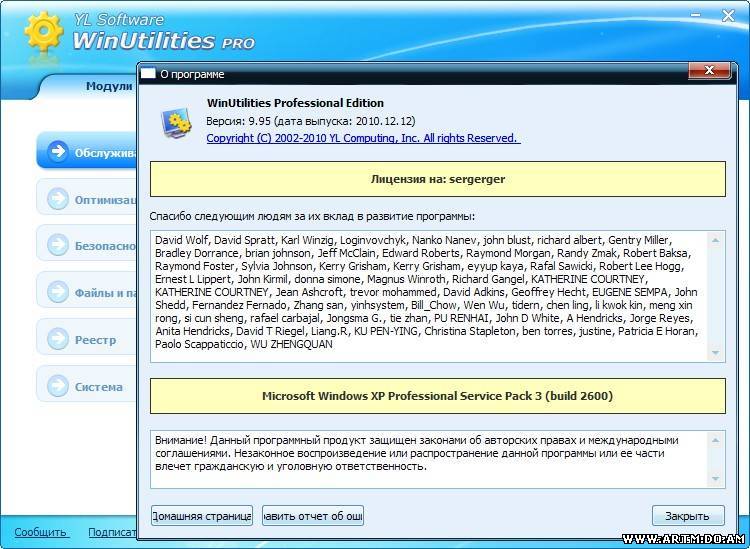Click copyright warning box scroll up arrow
The image size is (750, 549).
tap(716, 439)
